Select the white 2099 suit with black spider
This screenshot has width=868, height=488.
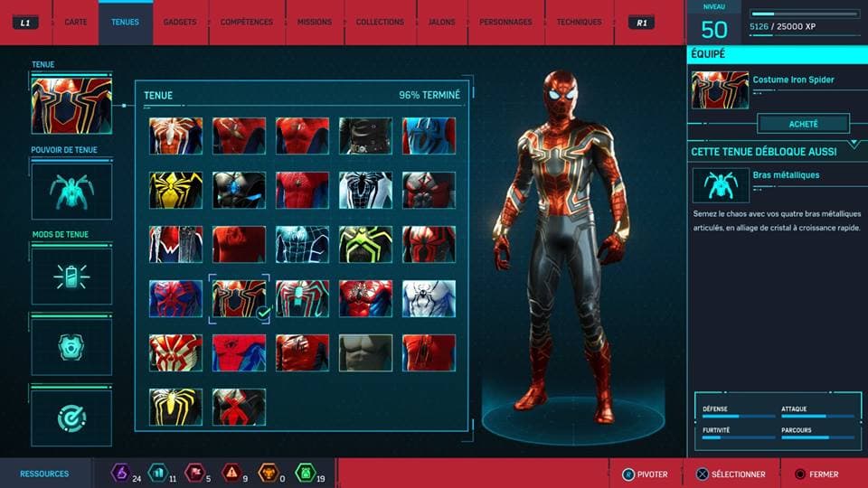429,298
